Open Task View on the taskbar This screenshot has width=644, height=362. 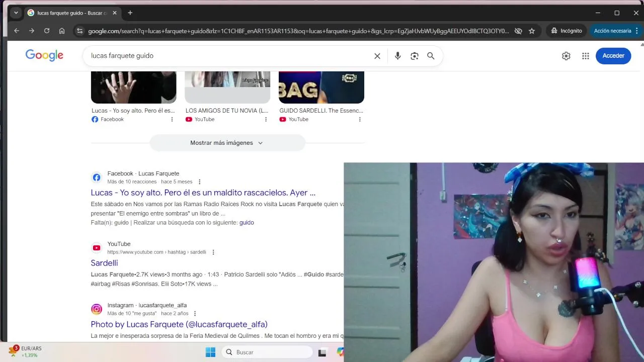(323, 352)
